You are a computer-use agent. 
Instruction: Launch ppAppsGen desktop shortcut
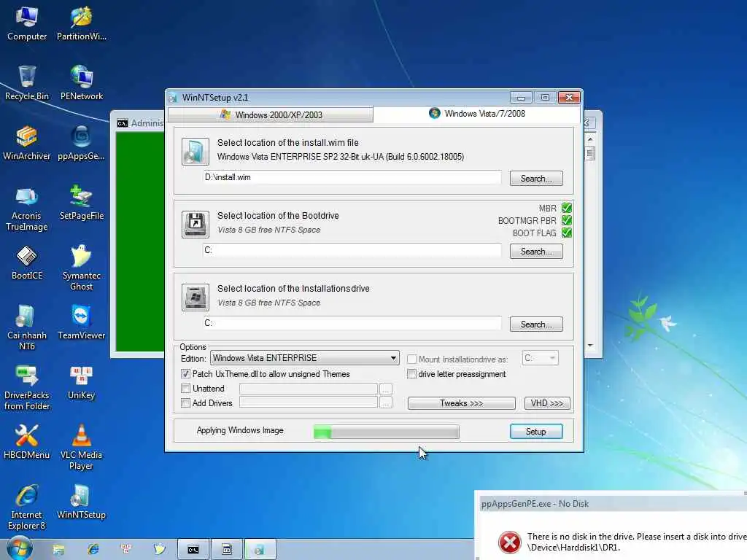tap(82, 144)
